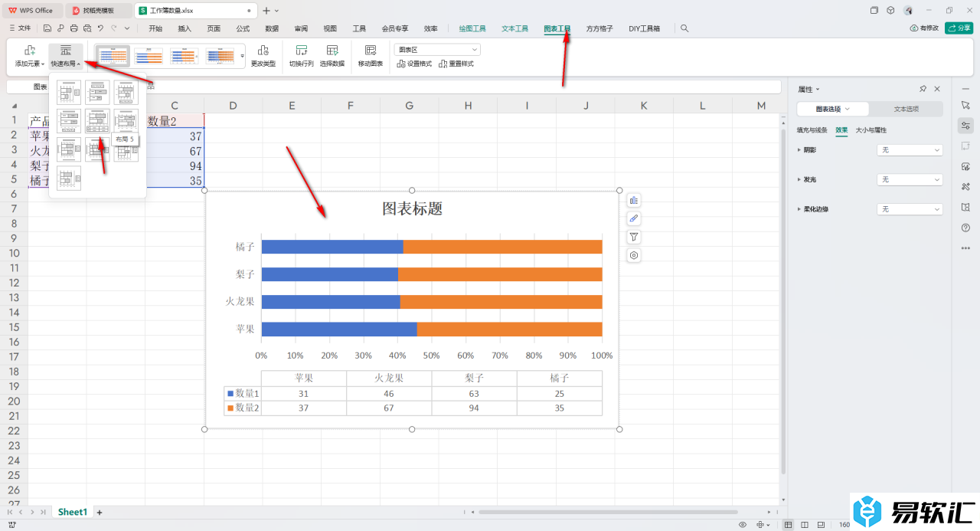Select Layout 7 thumbnail in quick layout gallery
The height and width of the screenshot is (531, 980).
click(69, 149)
